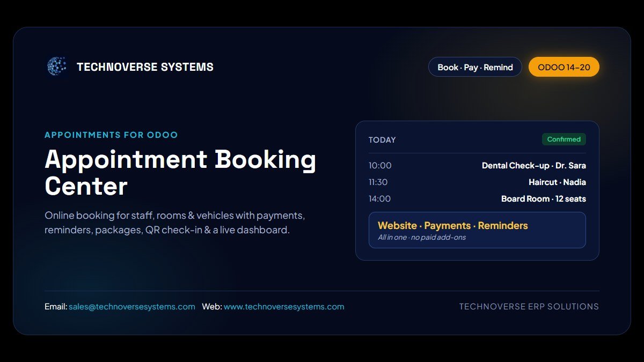
Task: Click the Online booking description paragraph
Action: click(x=175, y=223)
